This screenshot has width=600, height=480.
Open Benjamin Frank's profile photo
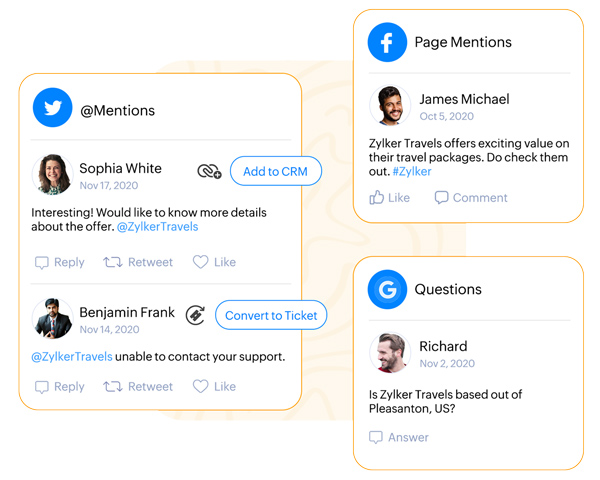pyautogui.click(x=53, y=319)
